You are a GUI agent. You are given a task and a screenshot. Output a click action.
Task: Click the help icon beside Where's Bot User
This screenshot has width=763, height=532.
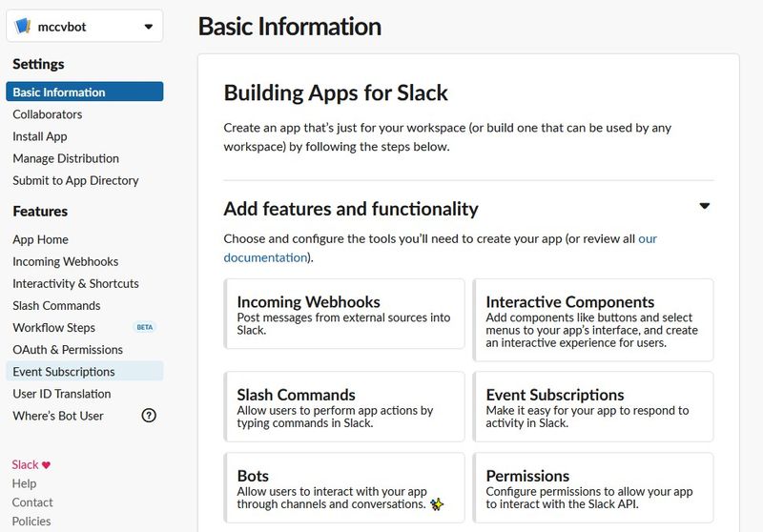[149, 416]
